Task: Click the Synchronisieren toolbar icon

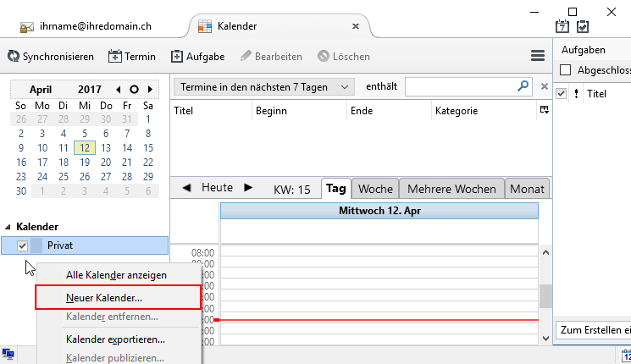Action: coord(14,57)
